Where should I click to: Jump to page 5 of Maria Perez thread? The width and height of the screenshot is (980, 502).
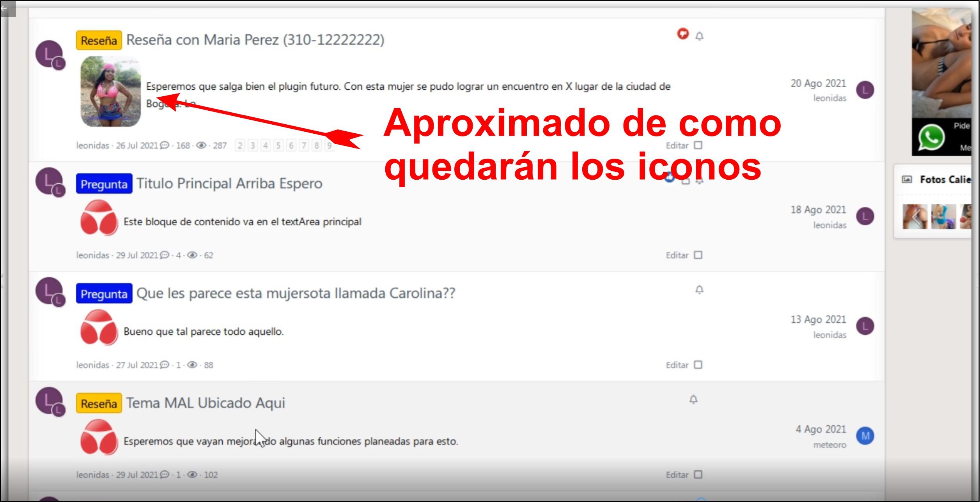click(x=278, y=146)
